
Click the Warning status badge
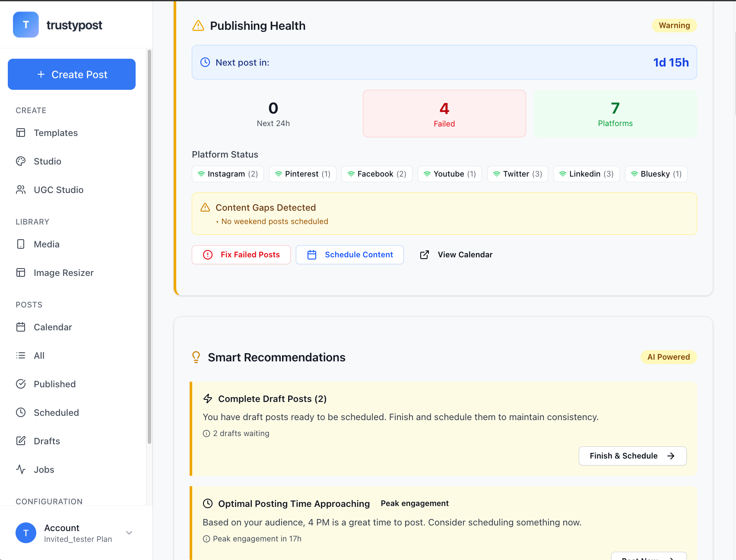(x=674, y=25)
